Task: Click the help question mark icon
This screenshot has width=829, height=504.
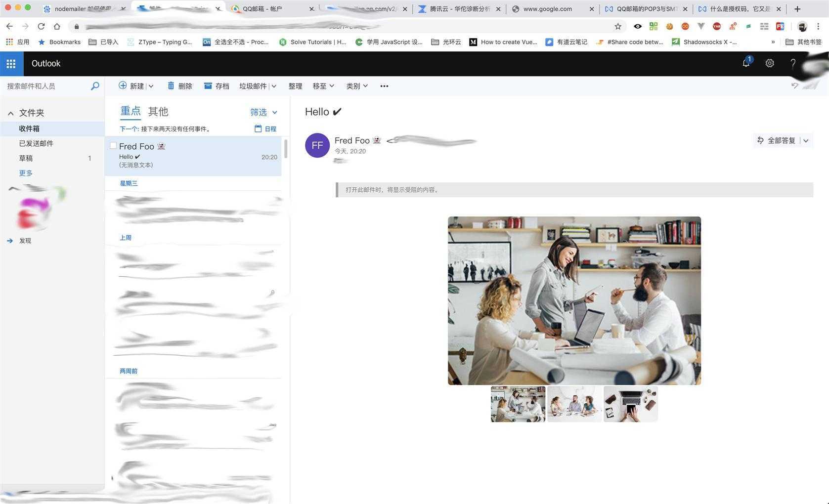Action: coord(792,63)
